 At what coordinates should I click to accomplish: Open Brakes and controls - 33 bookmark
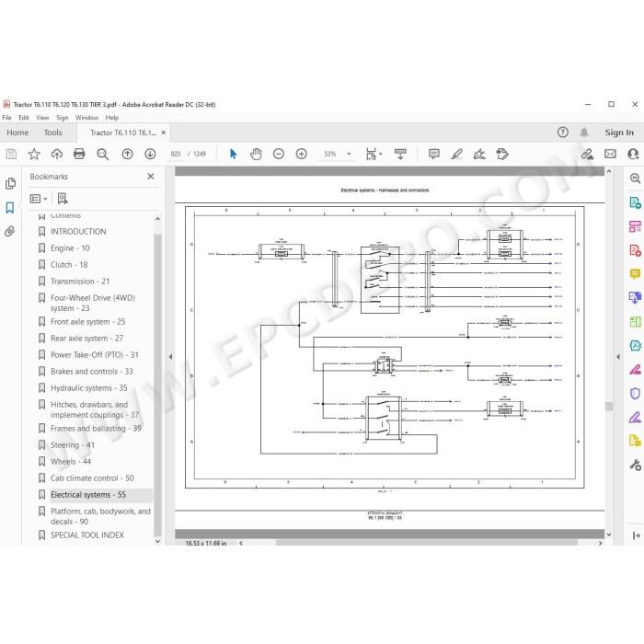click(92, 372)
